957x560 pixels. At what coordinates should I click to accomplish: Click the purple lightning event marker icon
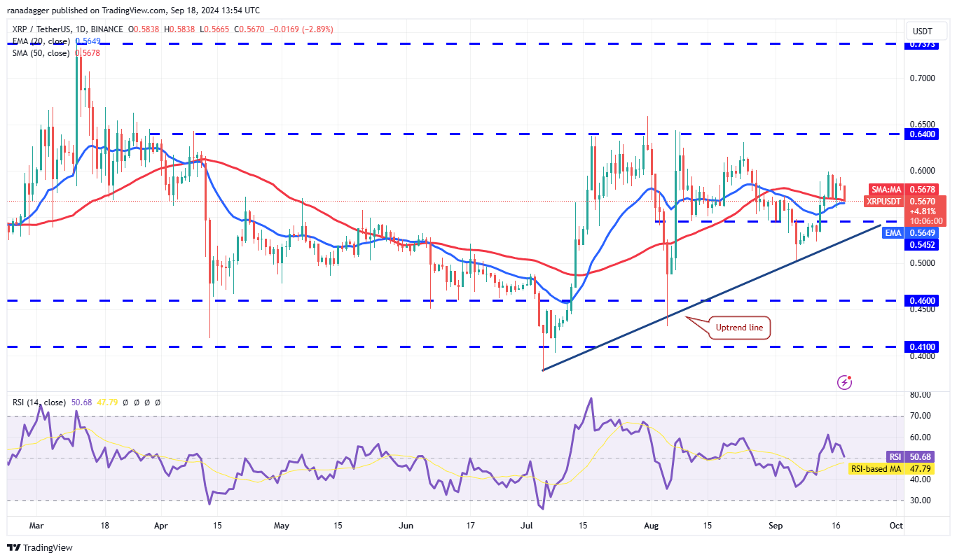845,382
